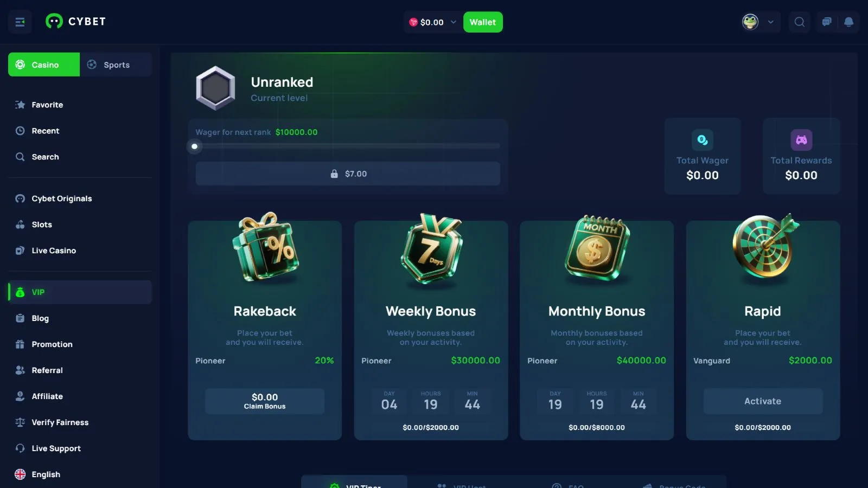Expand the profile avatar dropdown
Image resolution: width=868 pixels, height=488 pixels.
pos(758,22)
